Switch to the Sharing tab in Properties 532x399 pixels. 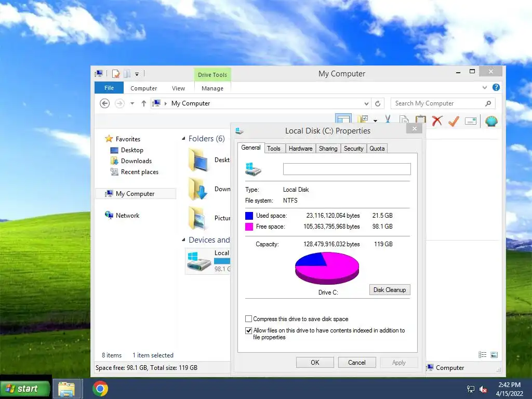(328, 149)
